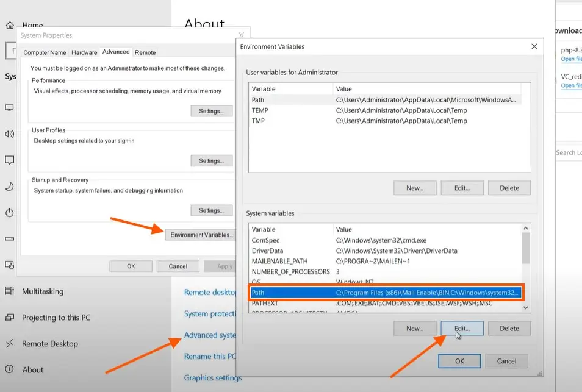582x392 pixels.
Task: Select About in Settings sidebar
Action: click(33, 370)
